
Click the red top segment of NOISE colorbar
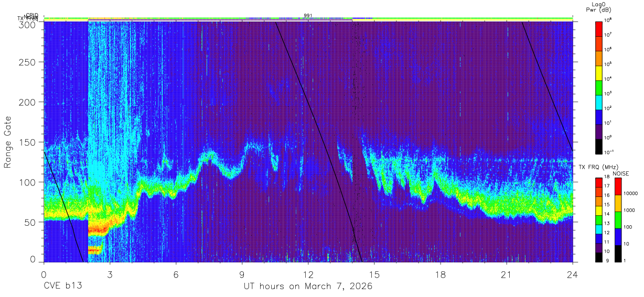point(618,186)
